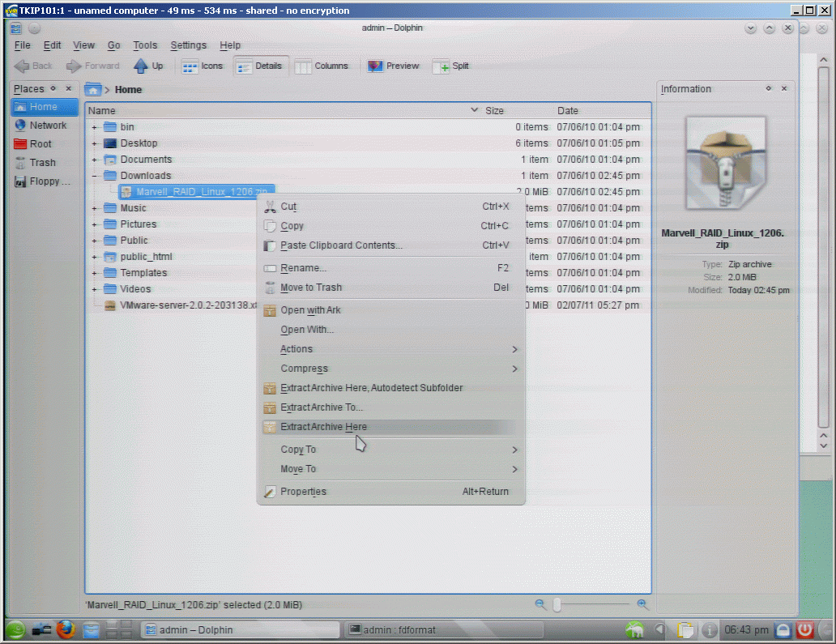Select the public_html folder
The height and width of the screenshot is (644, 836).
[146, 257]
